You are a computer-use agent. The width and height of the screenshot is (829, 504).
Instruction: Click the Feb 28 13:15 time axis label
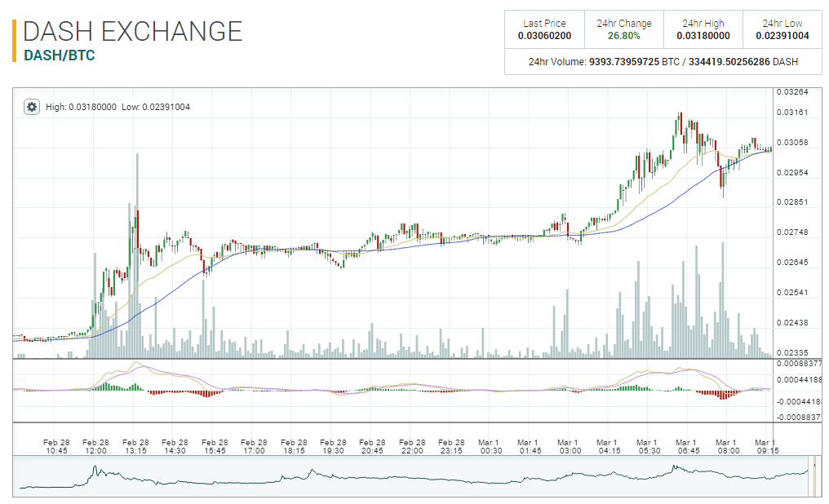pyautogui.click(x=135, y=445)
